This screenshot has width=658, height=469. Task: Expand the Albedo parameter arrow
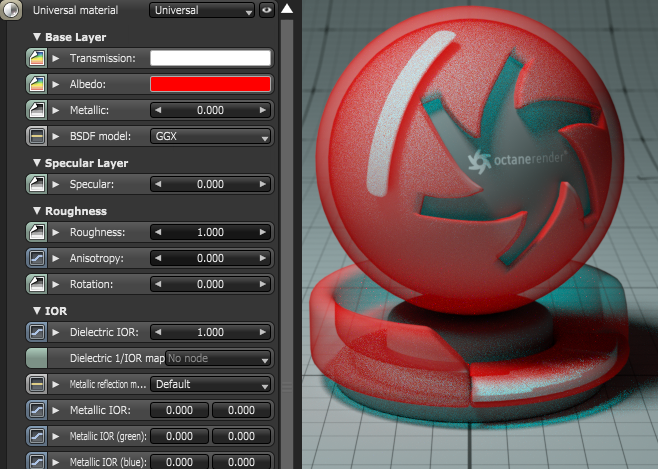coord(56,84)
